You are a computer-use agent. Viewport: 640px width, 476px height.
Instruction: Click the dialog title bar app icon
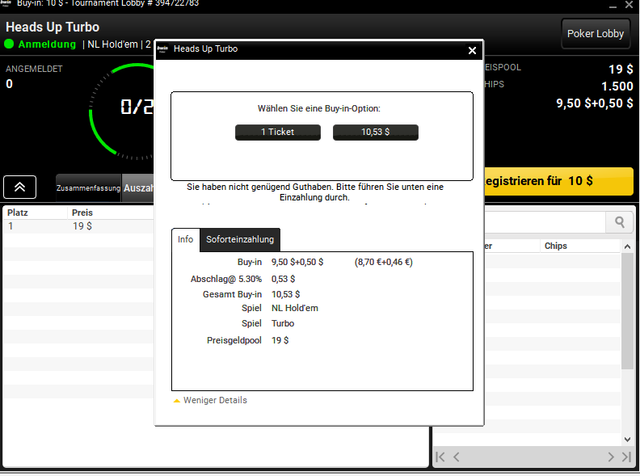(163, 49)
